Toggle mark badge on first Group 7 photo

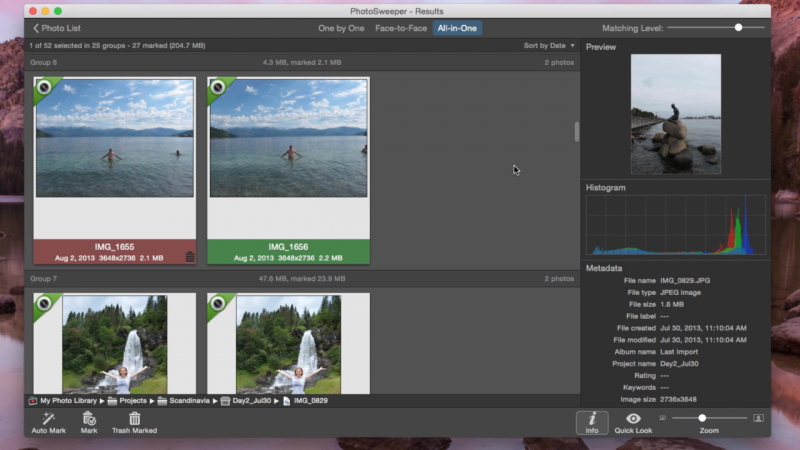(44, 304)
